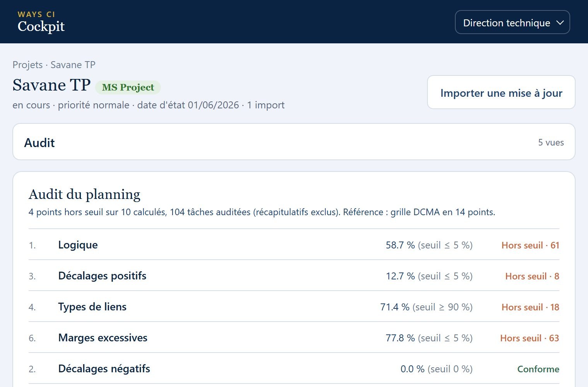The width and height of the screenshot is (588, 387).
Task: Click the Savane TP project title
Action: click(51, 85)
